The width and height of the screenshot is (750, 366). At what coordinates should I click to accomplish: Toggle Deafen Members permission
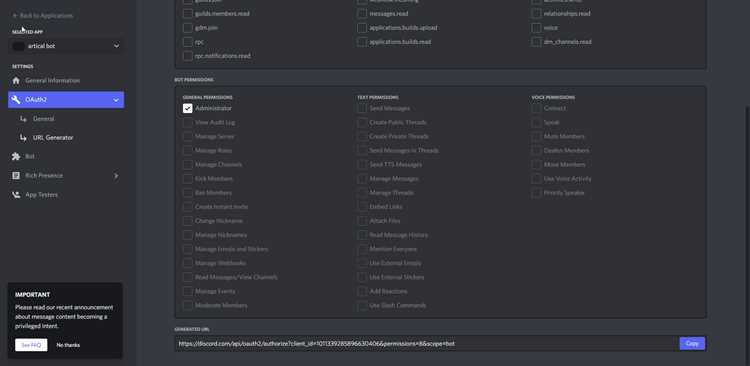[537, 151]
